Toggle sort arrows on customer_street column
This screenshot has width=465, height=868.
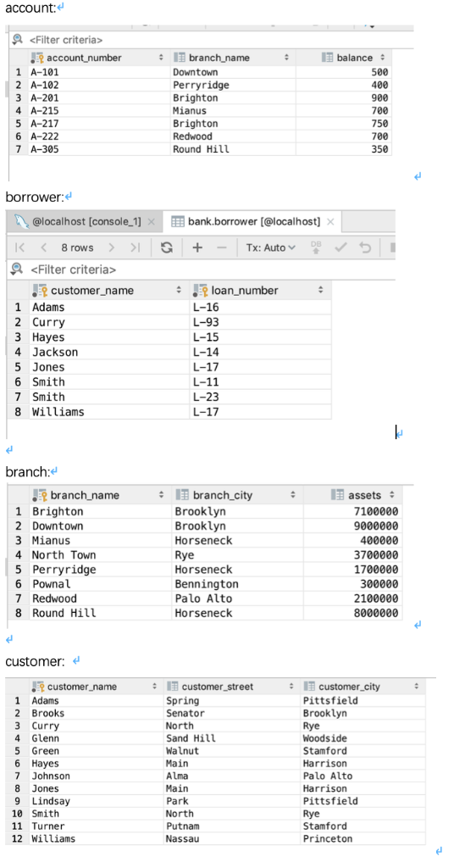click(291, 687)
